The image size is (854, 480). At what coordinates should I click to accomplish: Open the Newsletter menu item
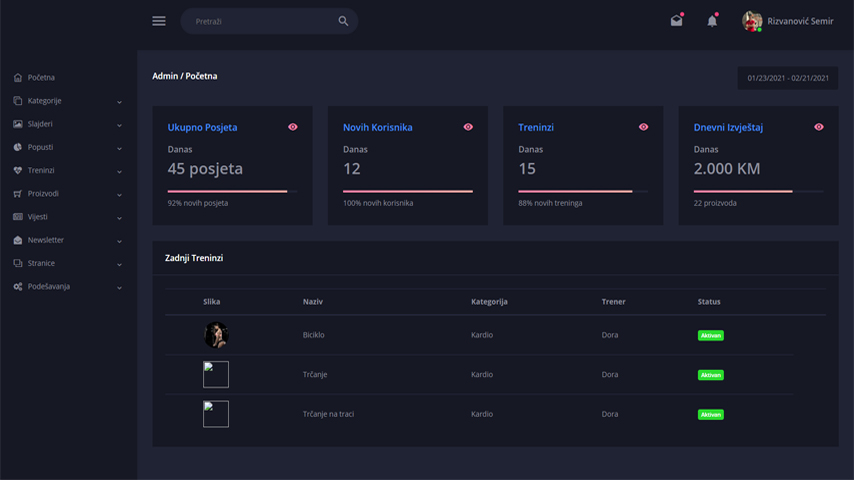coord(46,240)
